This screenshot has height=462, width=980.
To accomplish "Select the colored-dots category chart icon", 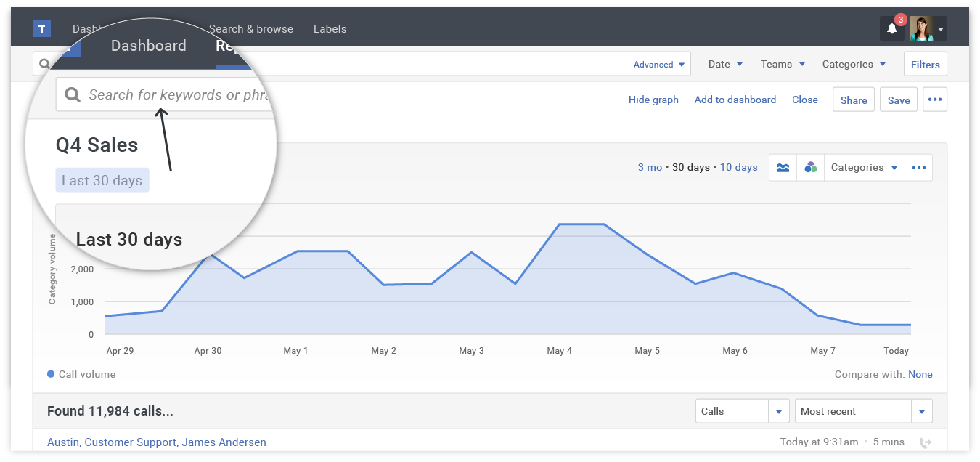I will click(810, 167).
